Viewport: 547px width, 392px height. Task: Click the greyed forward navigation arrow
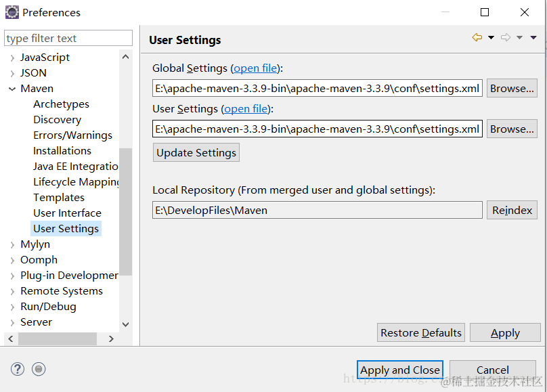pyautogui.click(x=505, y=38)
